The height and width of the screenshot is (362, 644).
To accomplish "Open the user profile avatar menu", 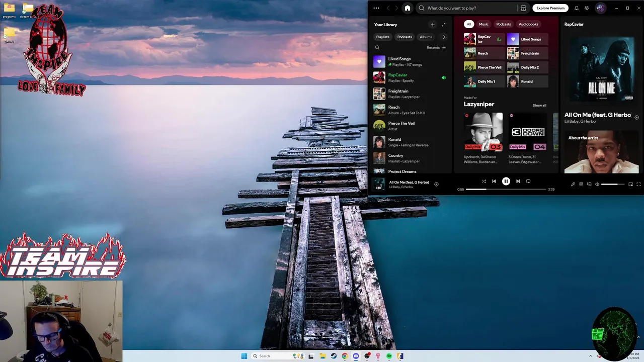I will 600,8.
